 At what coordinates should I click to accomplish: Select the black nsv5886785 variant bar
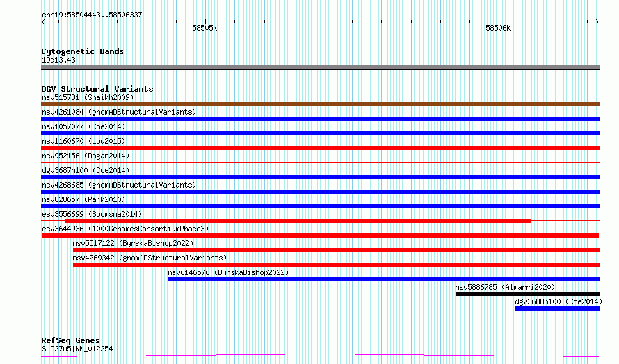[x=527, y=294]
